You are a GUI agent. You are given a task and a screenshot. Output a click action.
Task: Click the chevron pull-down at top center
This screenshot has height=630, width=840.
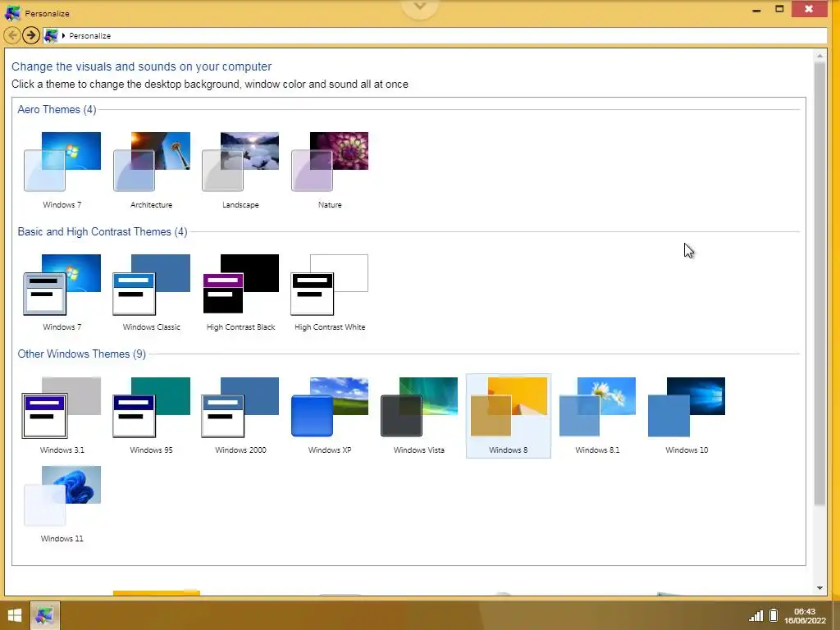click(420, 7)
